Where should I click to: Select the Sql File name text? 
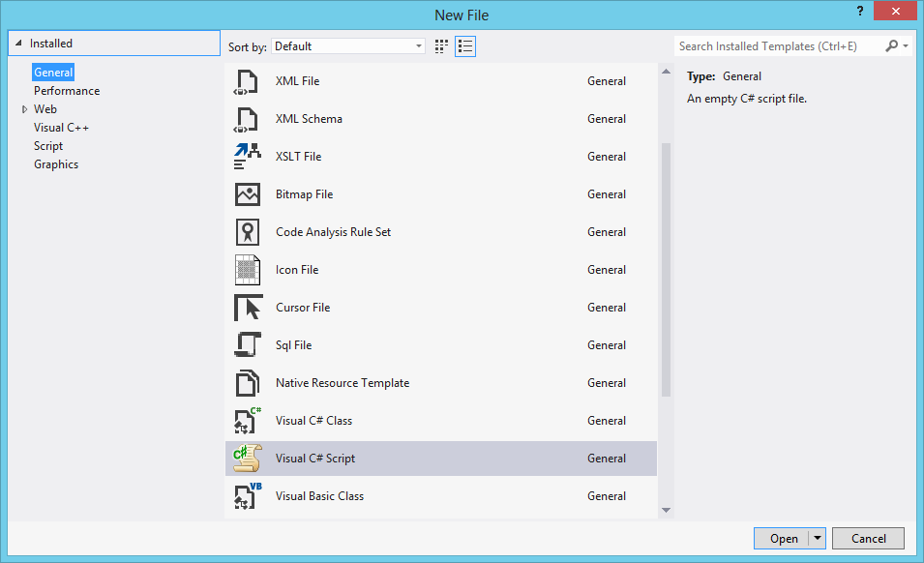click(x=293, y=345)
